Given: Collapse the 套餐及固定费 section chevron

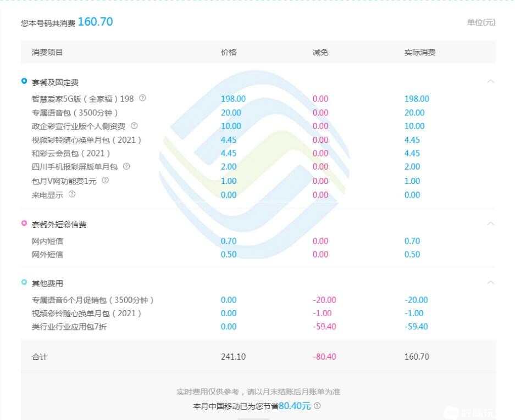Looking at the screenshot, I should click(x=491, y=81).
